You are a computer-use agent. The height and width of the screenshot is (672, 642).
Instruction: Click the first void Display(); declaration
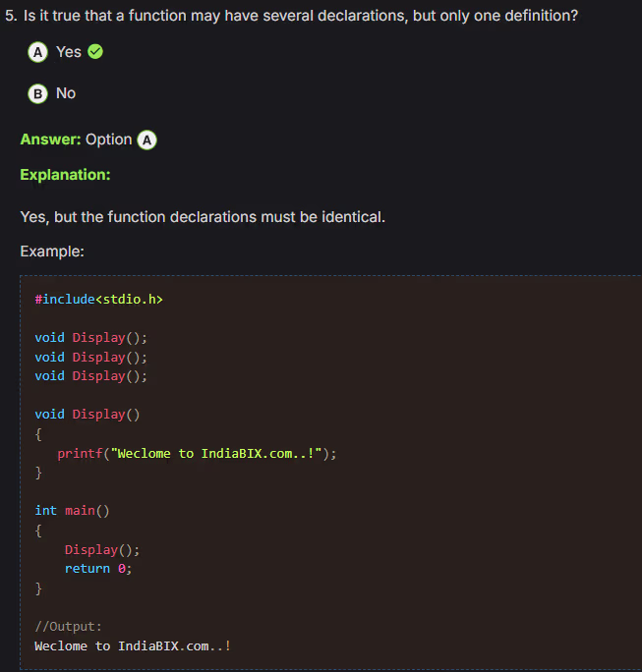pos(90,337)
